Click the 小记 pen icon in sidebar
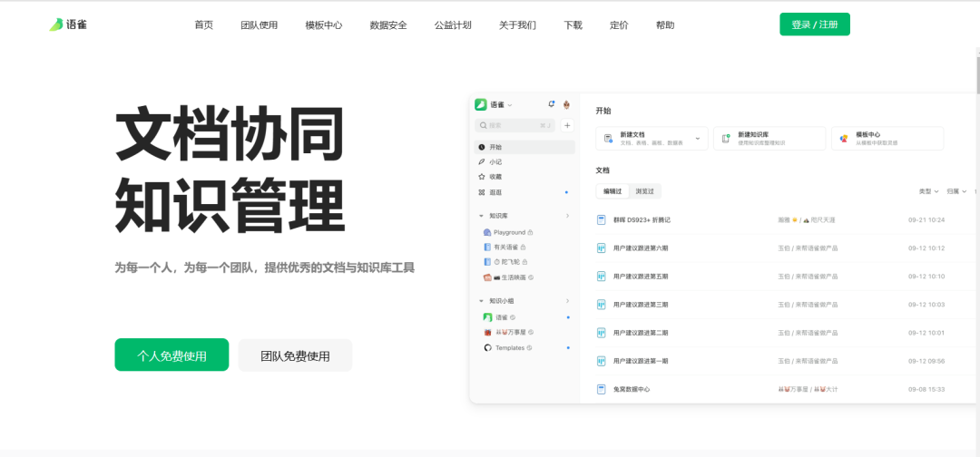The width and height of the screenshot is (980, 457). (482, 161)
